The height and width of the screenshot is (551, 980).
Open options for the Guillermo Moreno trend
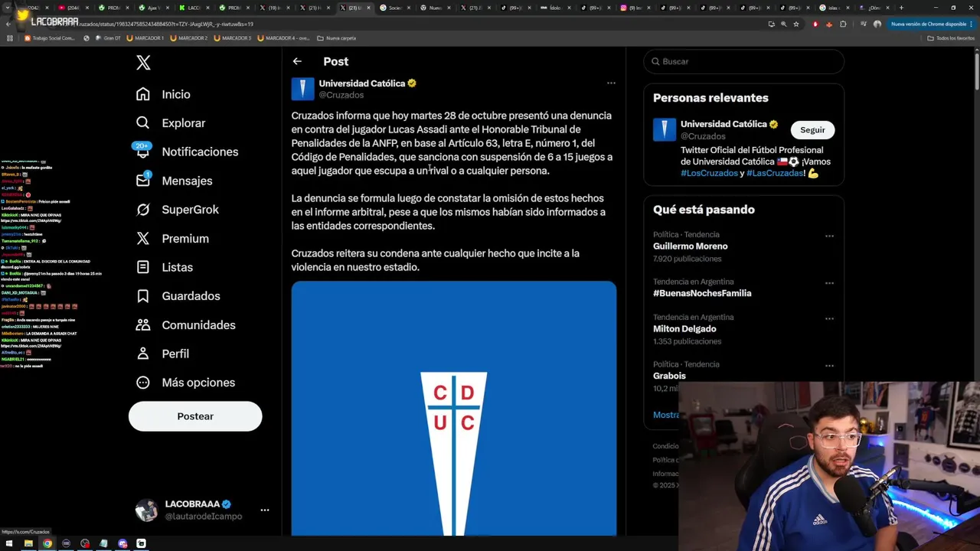[x=829, y=236]
